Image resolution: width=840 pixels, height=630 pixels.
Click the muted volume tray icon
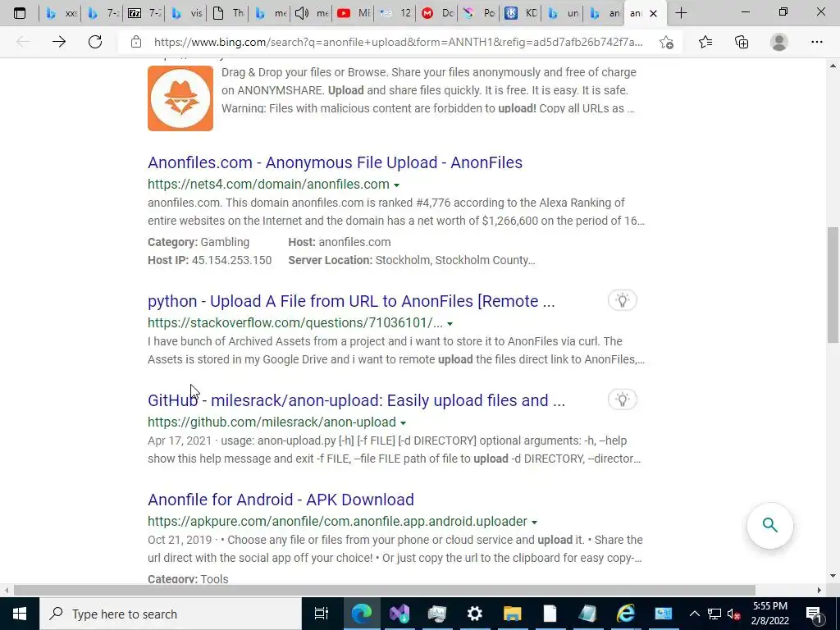[x=734, y=614]
